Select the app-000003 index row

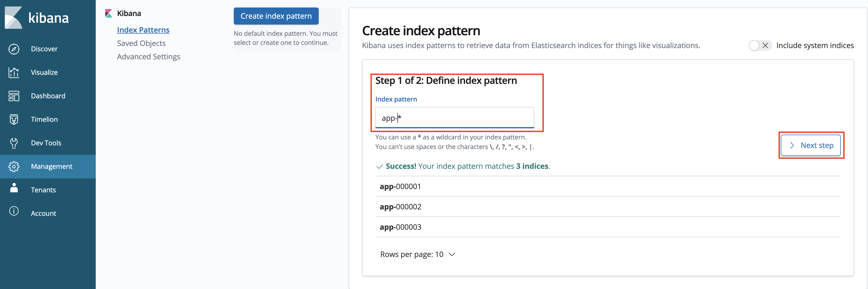coord(400,227)
